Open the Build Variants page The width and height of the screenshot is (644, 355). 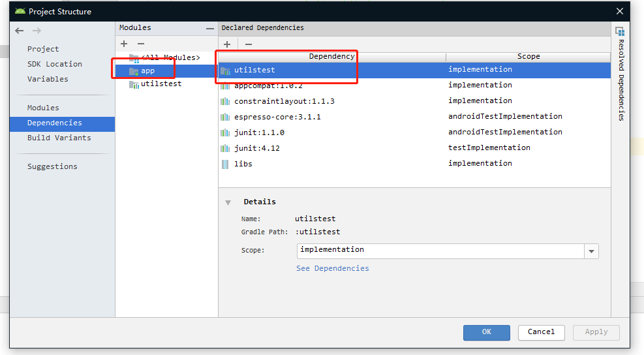(x=59, y=138)
